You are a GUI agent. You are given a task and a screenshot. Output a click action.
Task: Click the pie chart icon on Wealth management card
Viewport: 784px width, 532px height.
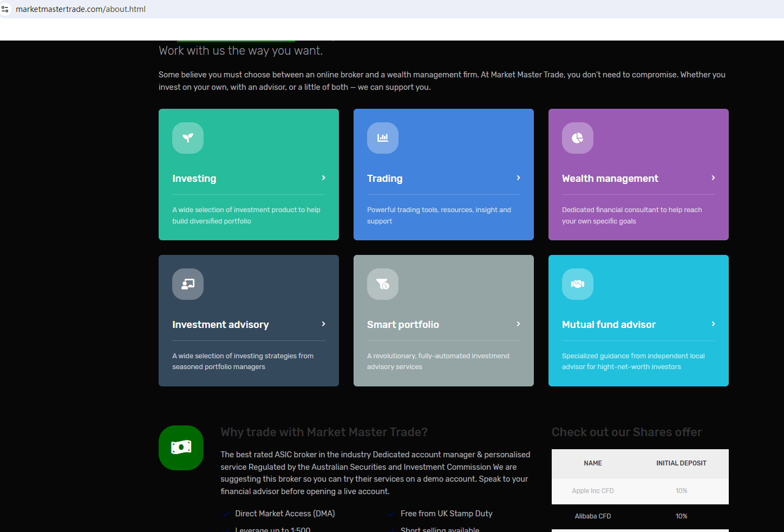point(578,138)
